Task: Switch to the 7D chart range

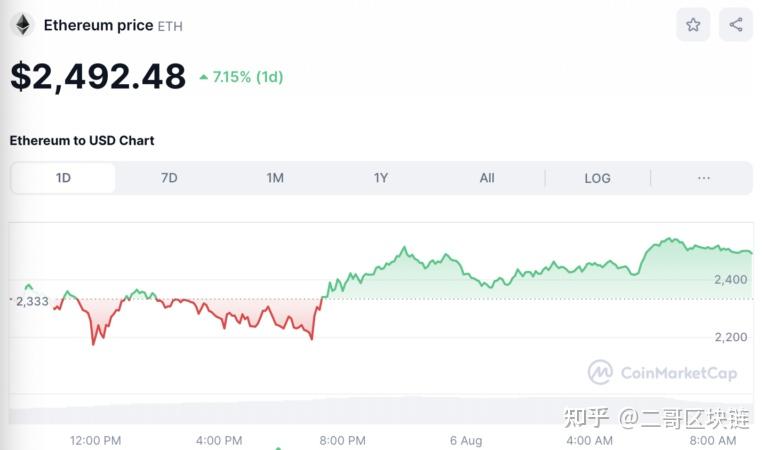Action: tap(169, 178)
